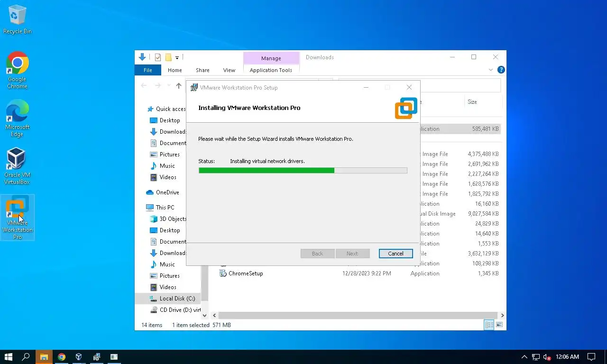Click File Explorer taskbar icon
The image size is (607, 364).
point(44,357)
